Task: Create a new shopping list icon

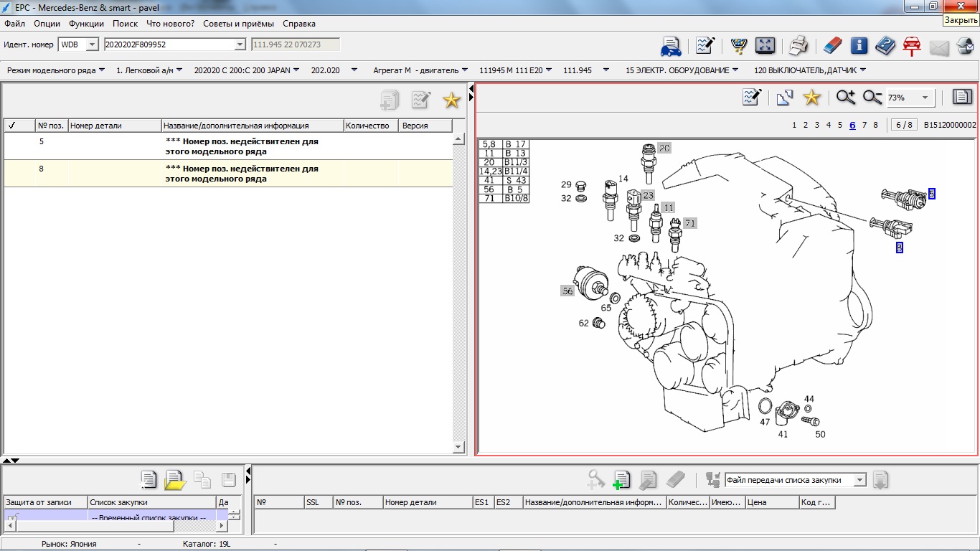Action: 149,479
